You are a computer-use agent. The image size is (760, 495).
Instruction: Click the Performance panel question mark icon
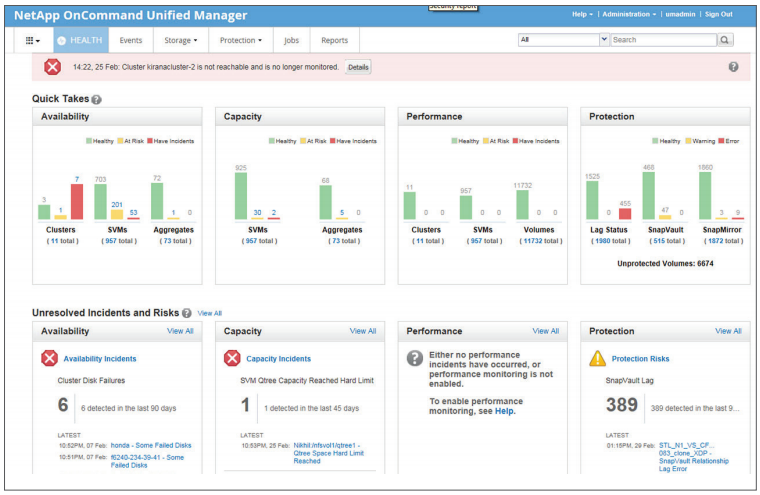point(415,359)
